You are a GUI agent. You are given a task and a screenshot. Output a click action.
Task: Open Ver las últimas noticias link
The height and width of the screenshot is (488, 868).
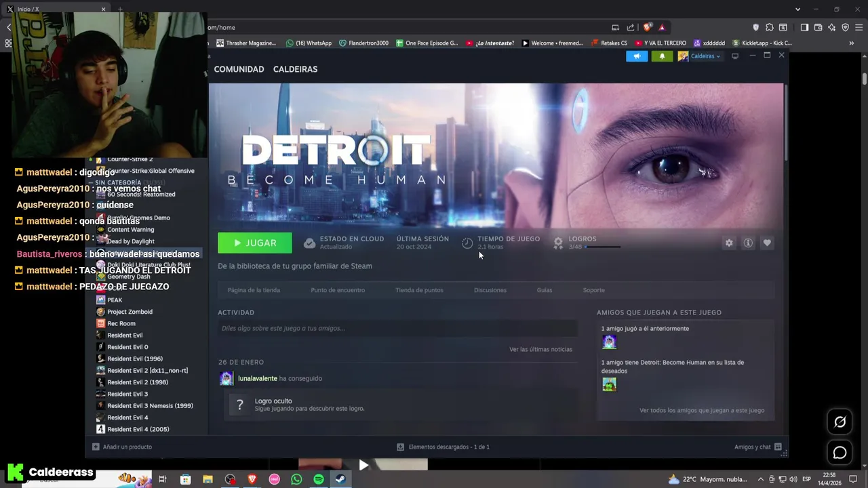pyautogui.click(x=540, y=349)
